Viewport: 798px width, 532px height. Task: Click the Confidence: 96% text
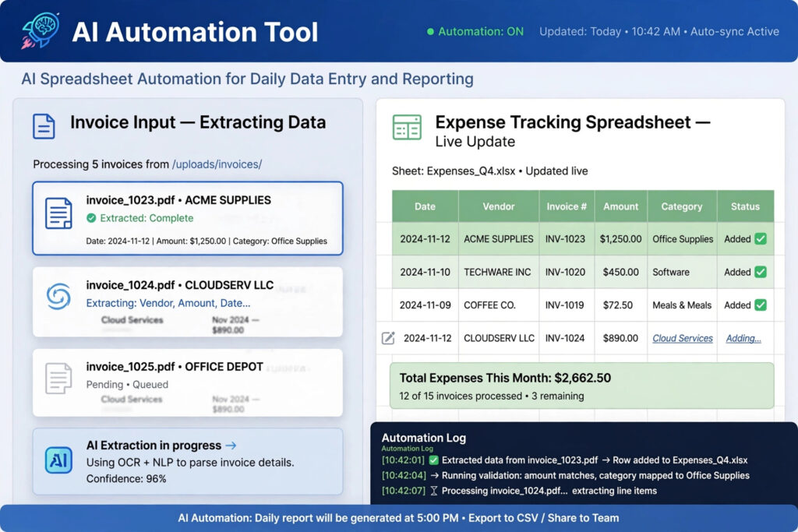126,478
